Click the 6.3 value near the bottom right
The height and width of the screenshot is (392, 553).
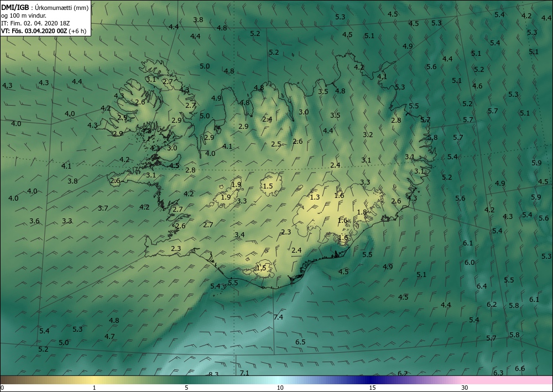click(x=498, y=373)
